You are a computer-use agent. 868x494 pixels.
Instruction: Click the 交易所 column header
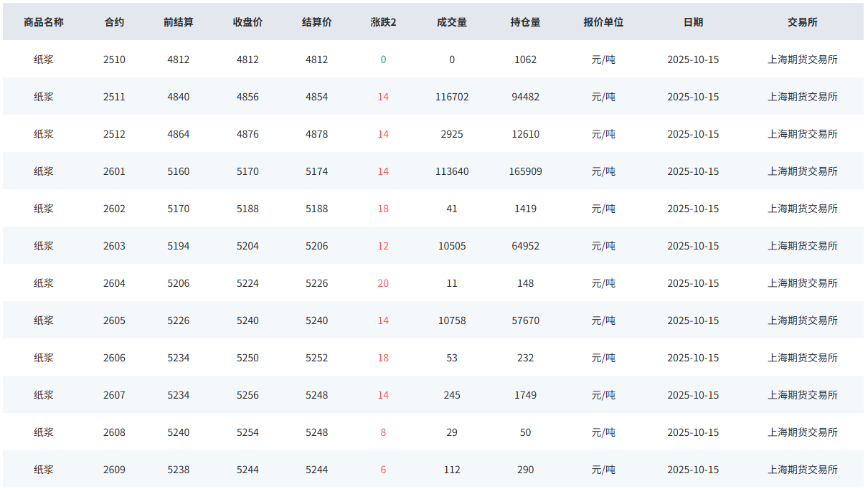802,22
